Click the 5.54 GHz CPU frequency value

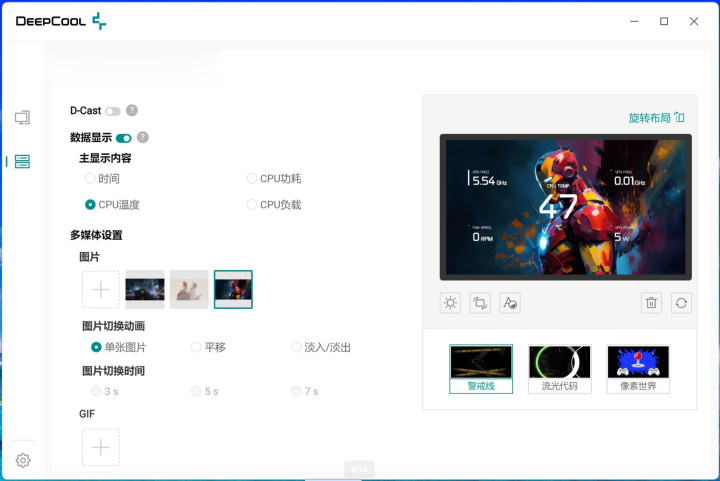click(x=488, y=180)
